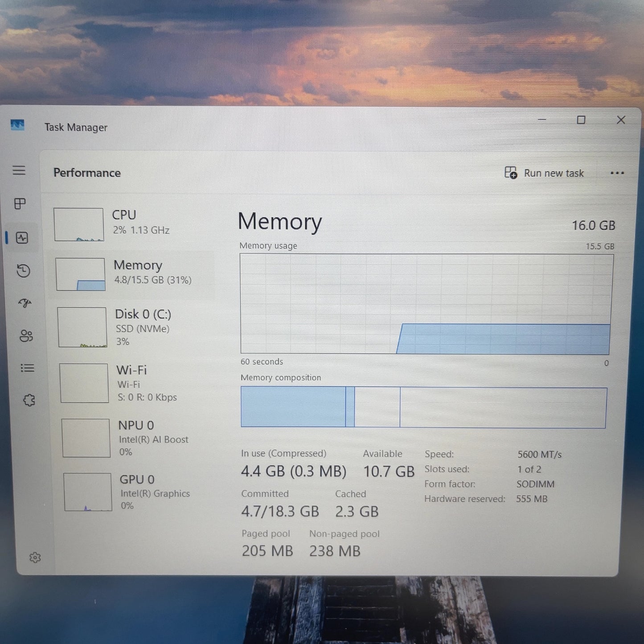Viewport: 644px width, 644px height.
Task: Show Disk 0 (C:) performance
Action: [134, 328]
